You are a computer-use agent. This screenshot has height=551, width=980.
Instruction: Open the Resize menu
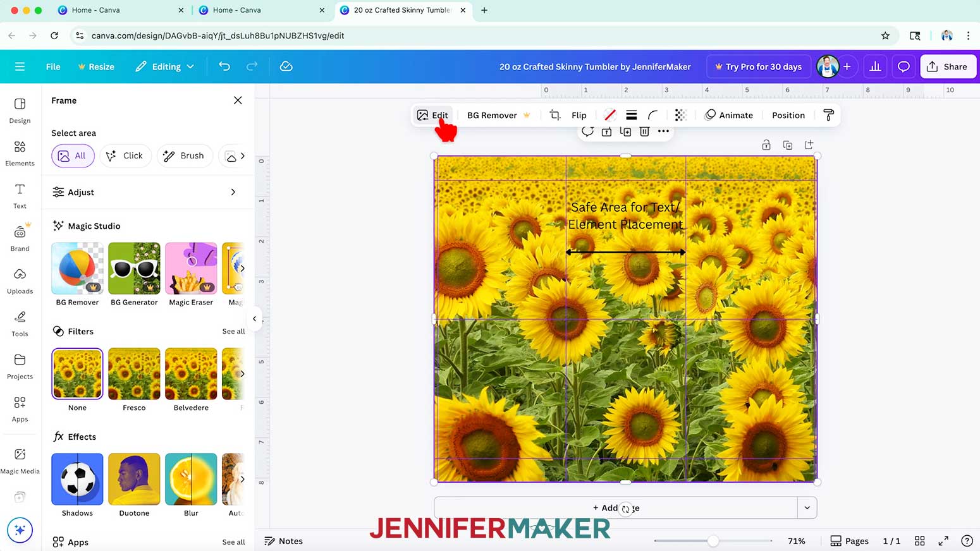(x=96, y=66)
